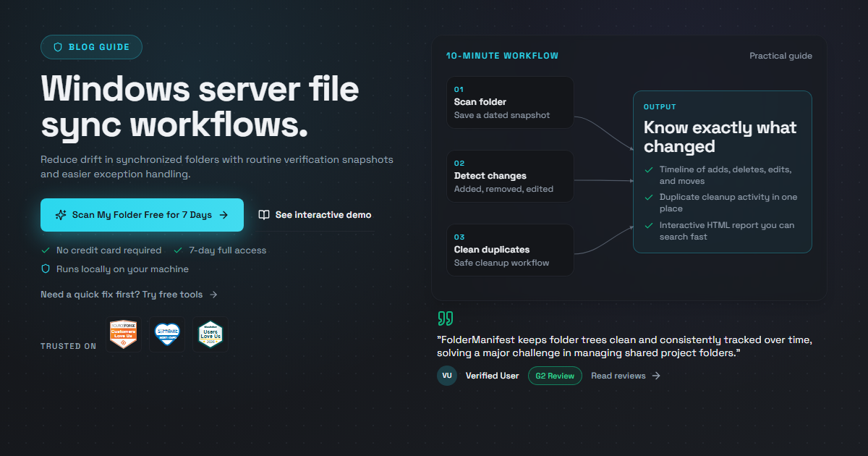Image resolution: width=868 pixels, height=456 pixels.
Task: Open See interactive demo link
Action: point(315,215)
